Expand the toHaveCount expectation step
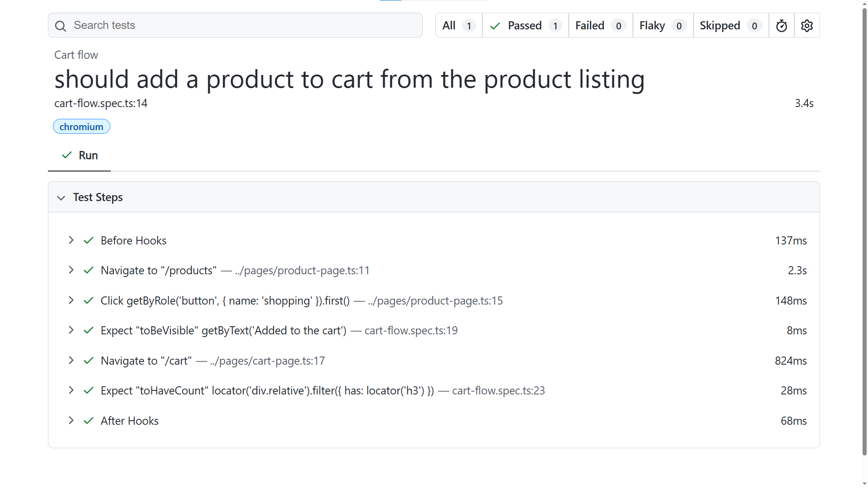This screenshot has height=488, width=868. pyautogui.click(x=71, y=390)
